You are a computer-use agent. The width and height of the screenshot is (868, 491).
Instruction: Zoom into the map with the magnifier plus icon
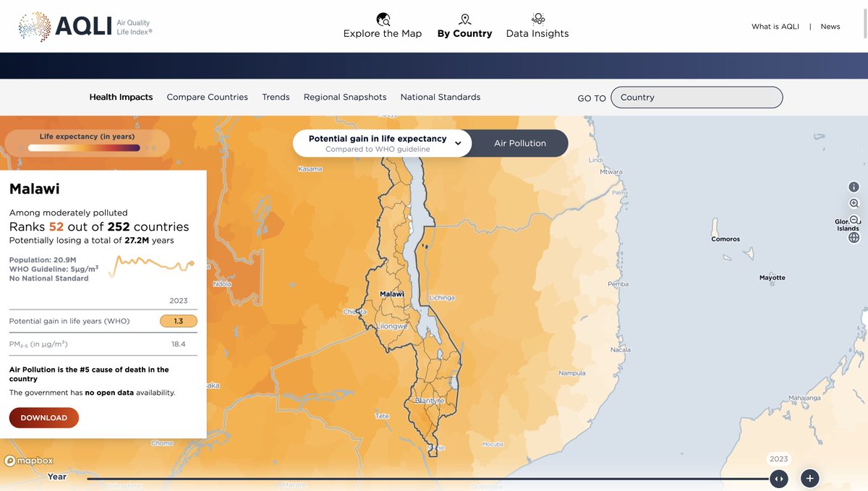[854, 203]
